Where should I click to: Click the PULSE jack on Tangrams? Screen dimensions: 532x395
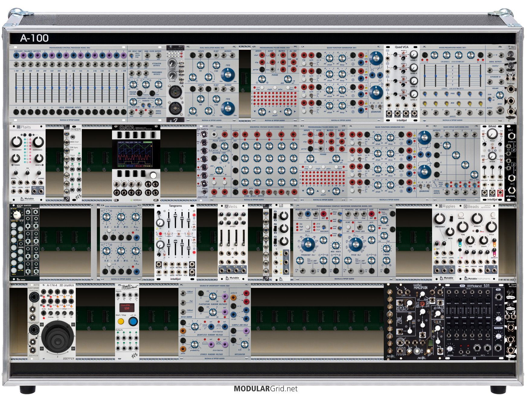pyautogui.click(x=159, y=264)
